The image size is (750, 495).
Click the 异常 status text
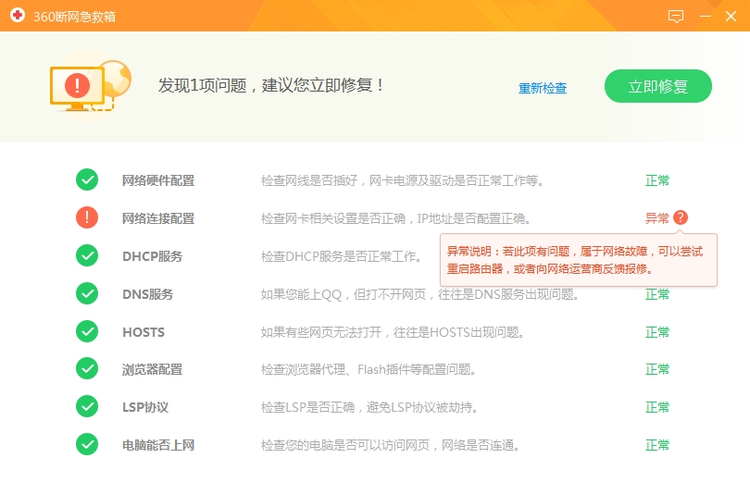click(x=657, y=218)
